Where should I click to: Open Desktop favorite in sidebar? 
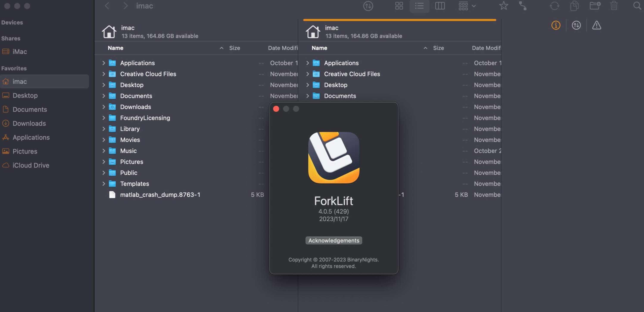[x=45, y=95]
